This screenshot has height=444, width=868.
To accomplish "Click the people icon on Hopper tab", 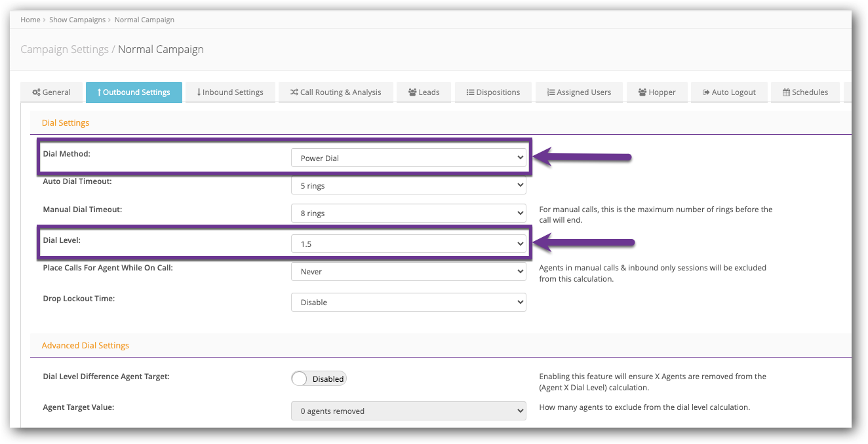I will pos(642,92).
